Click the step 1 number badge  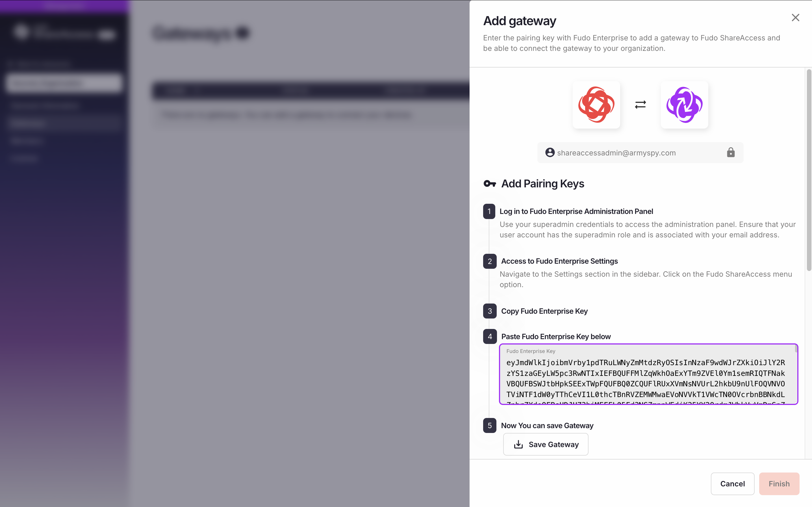click(x=489, y=211)
